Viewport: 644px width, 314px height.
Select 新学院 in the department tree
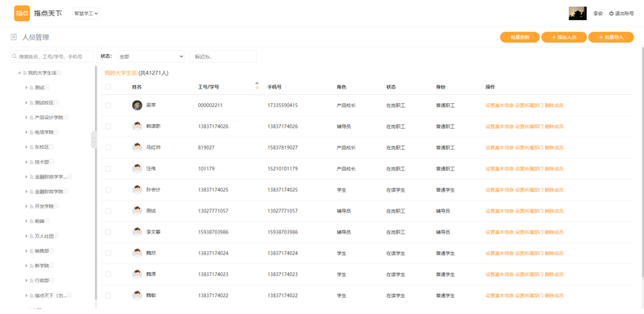(x=42, y=266)
